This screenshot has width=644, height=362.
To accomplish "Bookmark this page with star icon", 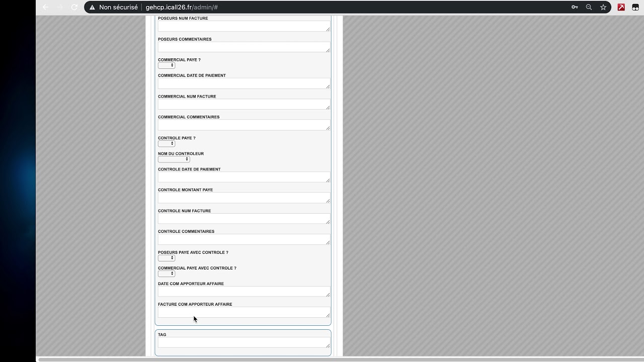I will click(x=603, y=7).
